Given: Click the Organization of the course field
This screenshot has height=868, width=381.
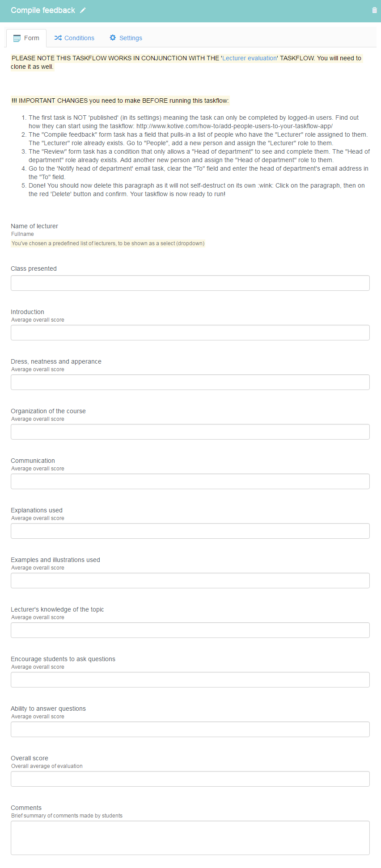Looking at the screenshot, I should click(x=190, y=432).
